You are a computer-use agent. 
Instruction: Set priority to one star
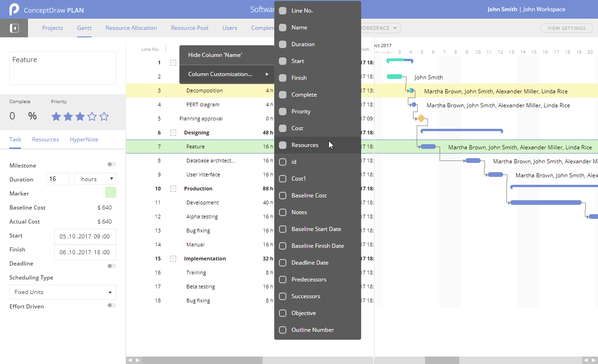(56, 116)
